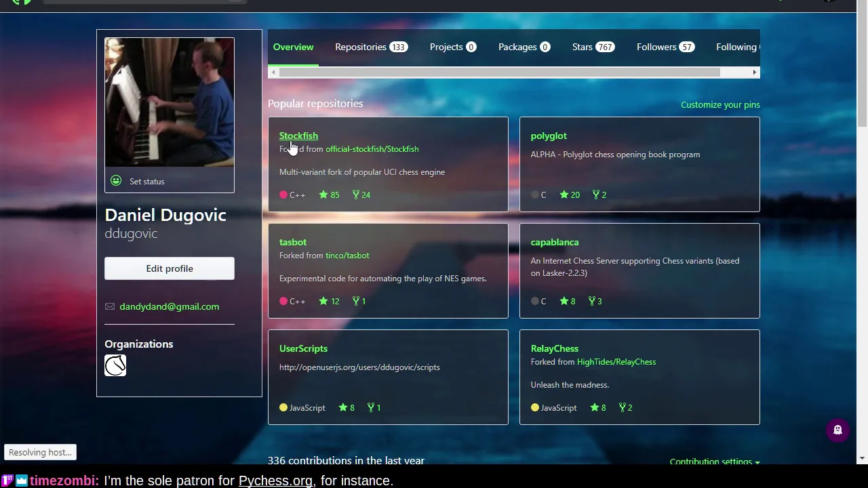Click the polyglot C language dot

pos(535,195)
